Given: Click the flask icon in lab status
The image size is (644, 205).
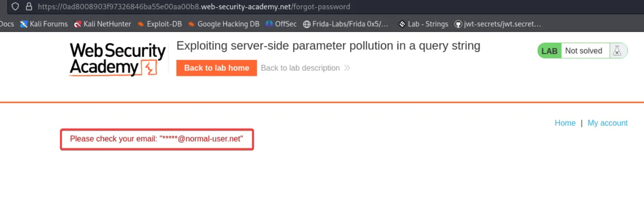Looking at the screenshot, I should [617, 51].
